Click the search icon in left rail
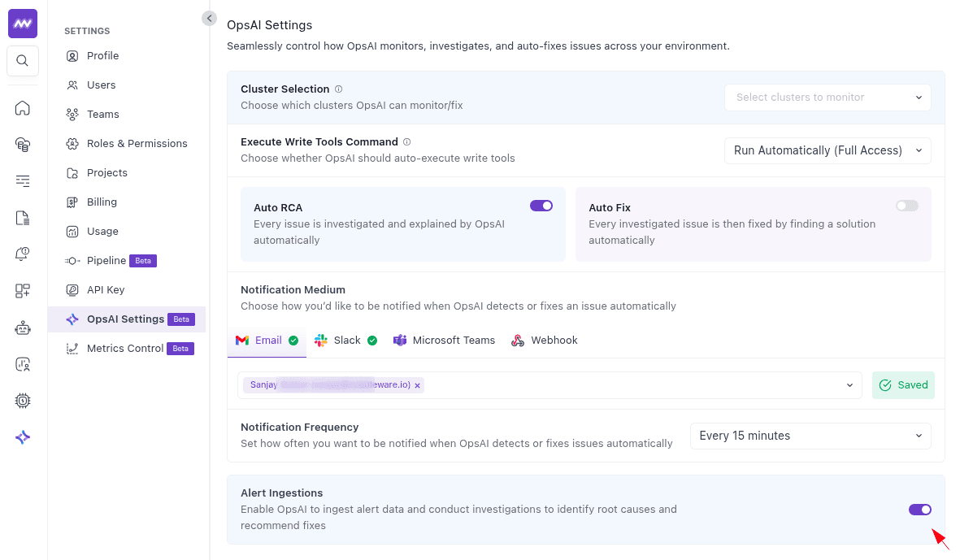Screen dimensions: 960x560 pyautogui.click(x=23, y=61)
